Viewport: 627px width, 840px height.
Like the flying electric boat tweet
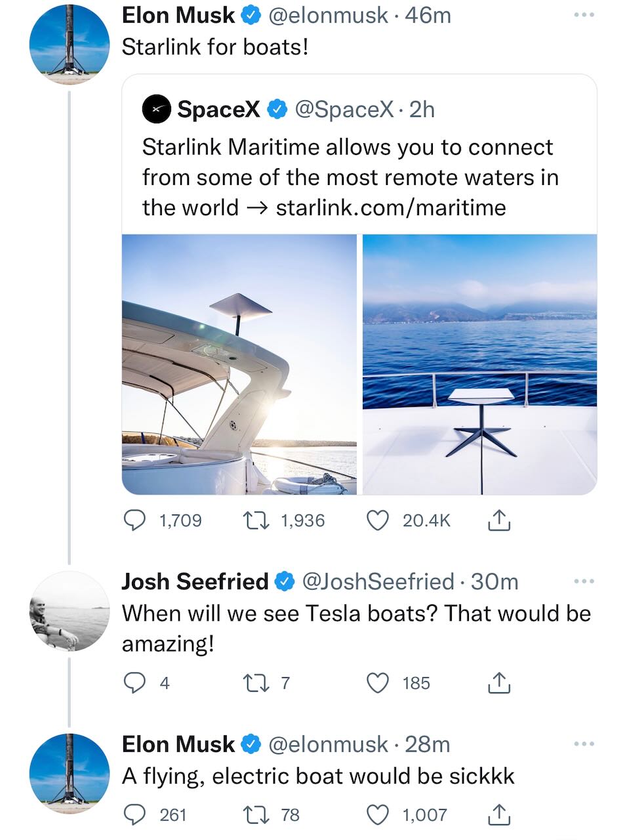378,814
